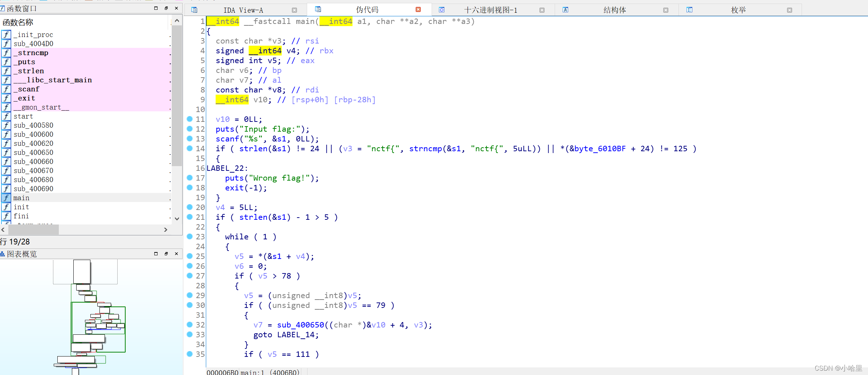
Task: Select function __gmon_start__
Action: (x=41, y=107)
